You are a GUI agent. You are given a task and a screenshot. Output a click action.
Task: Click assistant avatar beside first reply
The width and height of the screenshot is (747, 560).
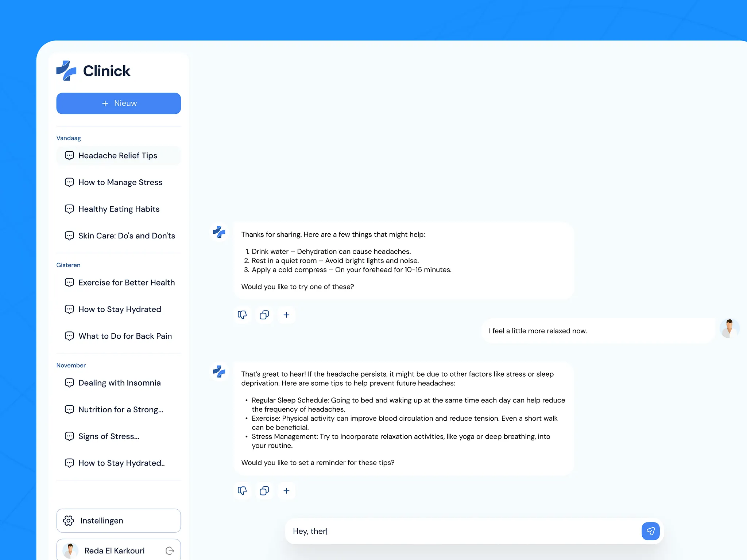click(219, 232)
